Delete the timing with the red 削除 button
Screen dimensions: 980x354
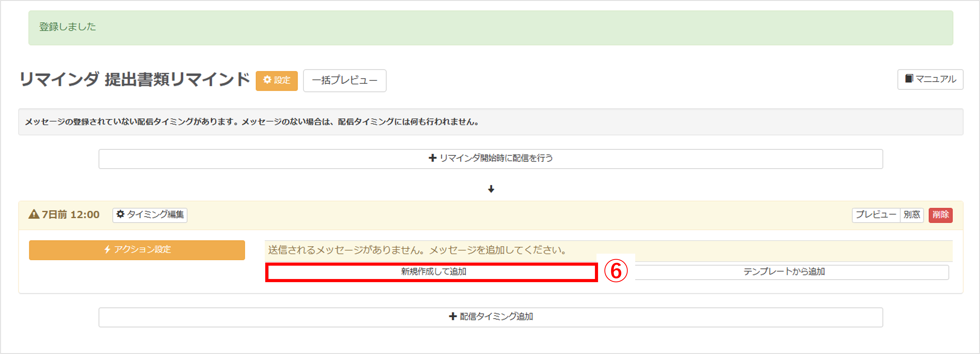(x=940, y=215)
